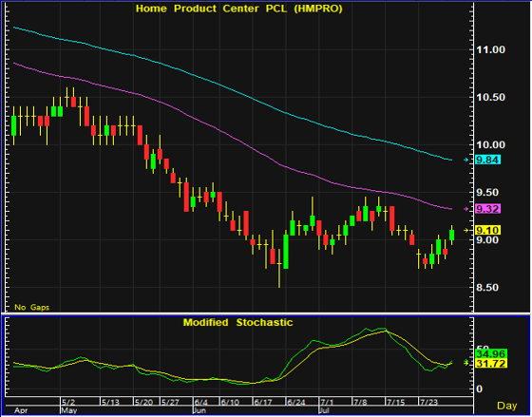The image size is (532, 417).
Task: Select the 6/17 date marker
Action: (263, 403)
